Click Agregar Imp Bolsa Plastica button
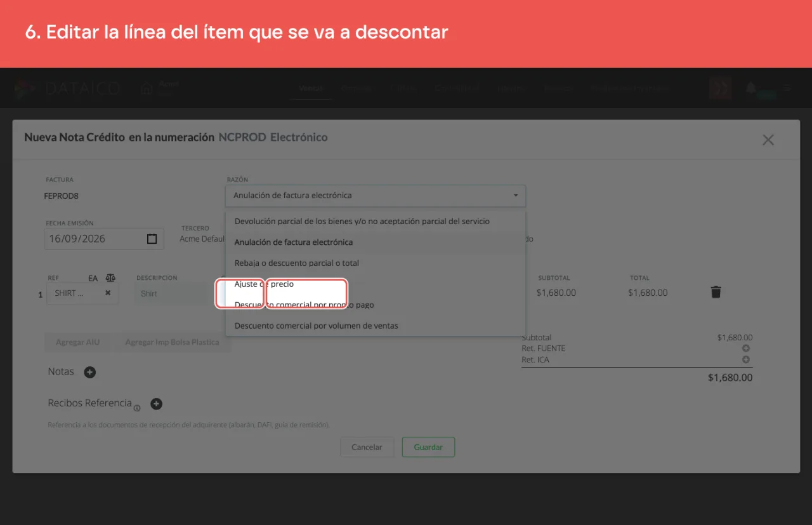This screenshot has width=812, height=525. 172,342
